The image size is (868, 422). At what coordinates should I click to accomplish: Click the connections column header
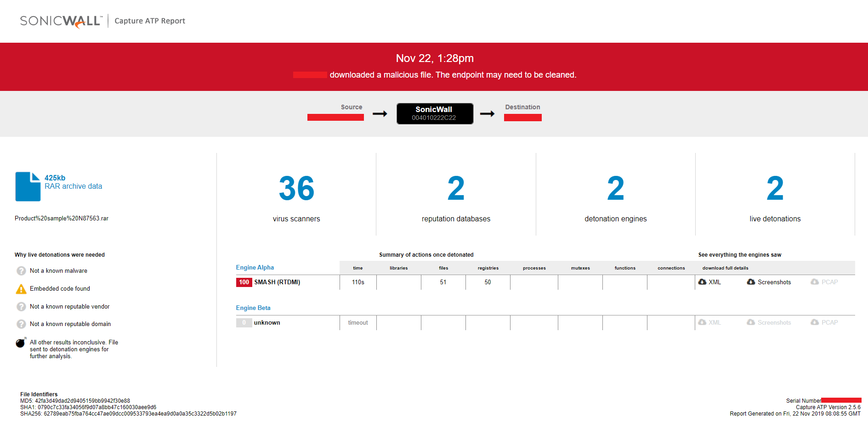pyautogui.click(x=671, y=268)
